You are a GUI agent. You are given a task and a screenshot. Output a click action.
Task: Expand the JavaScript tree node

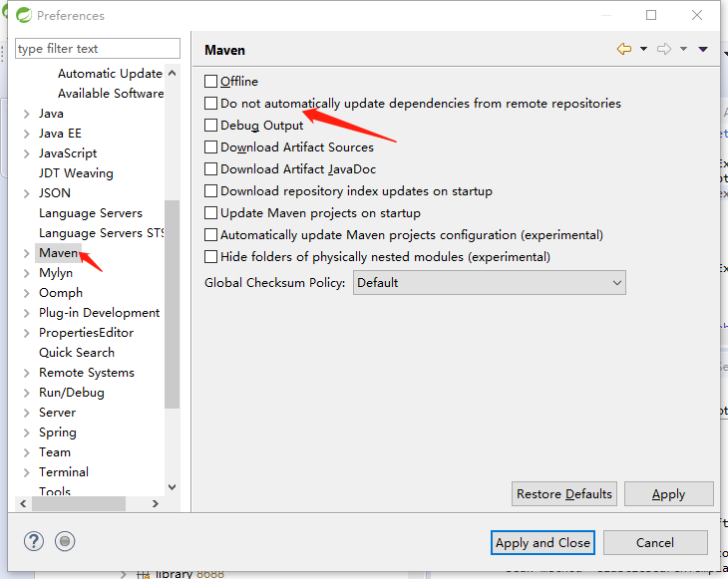click(27, 153)
